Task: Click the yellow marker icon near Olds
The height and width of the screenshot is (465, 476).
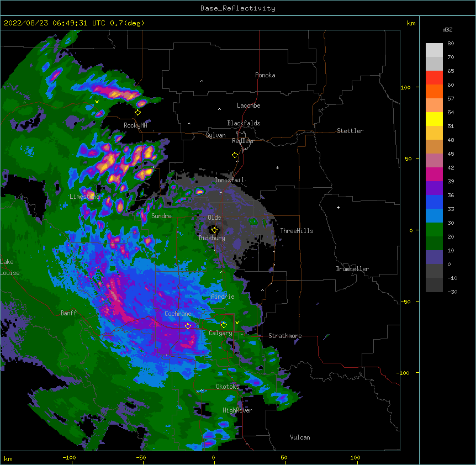Action: pos(214,230)
